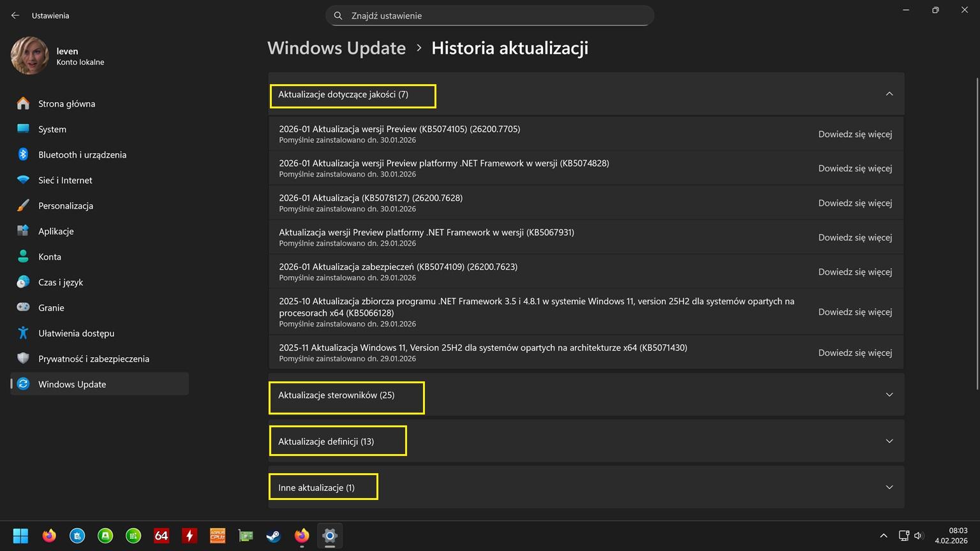Open the volume speaker tray icon
This screenshot has height=551, width=980.
click(x=919, y=536)
